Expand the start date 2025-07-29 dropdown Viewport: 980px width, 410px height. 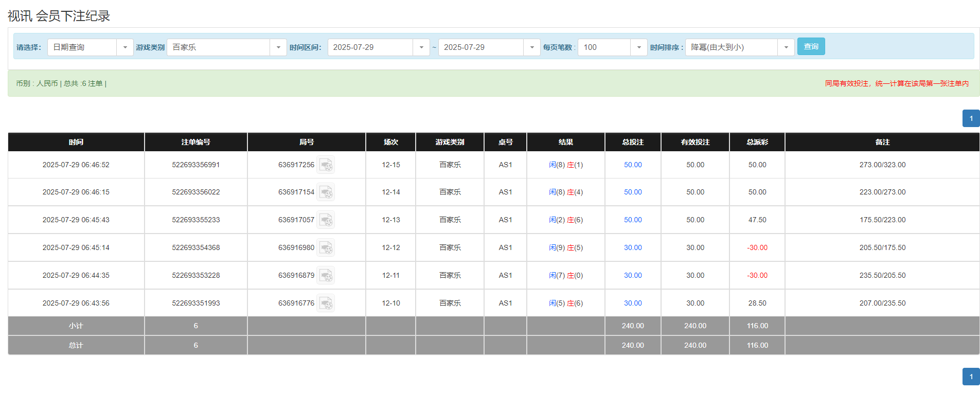click(x=421, y=47)
